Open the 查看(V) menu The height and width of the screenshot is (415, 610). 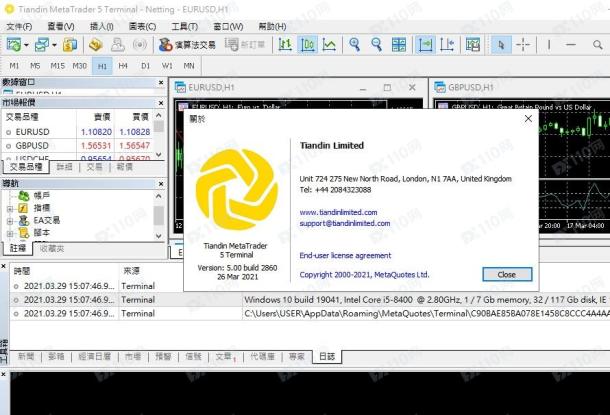pyautogui.click(x=61, y=26)
